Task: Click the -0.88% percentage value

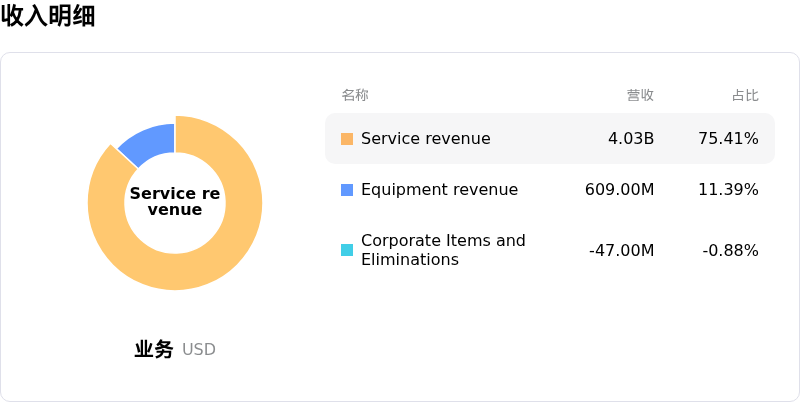Action: (x=730, y=250)
